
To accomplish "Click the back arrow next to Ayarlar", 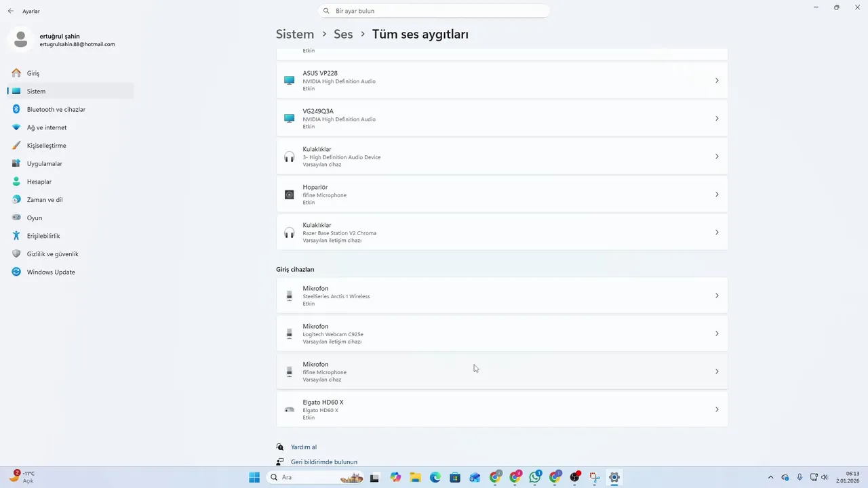I will [x=11, y=11].
